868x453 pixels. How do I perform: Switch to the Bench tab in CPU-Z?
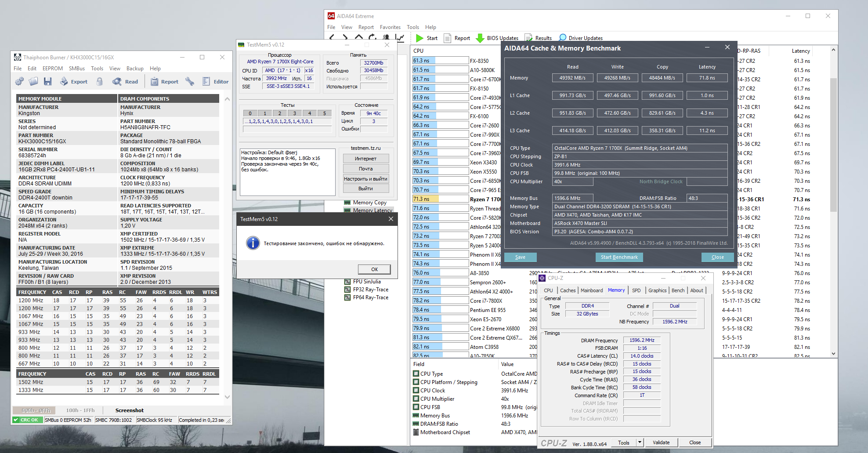pos(678,290)
